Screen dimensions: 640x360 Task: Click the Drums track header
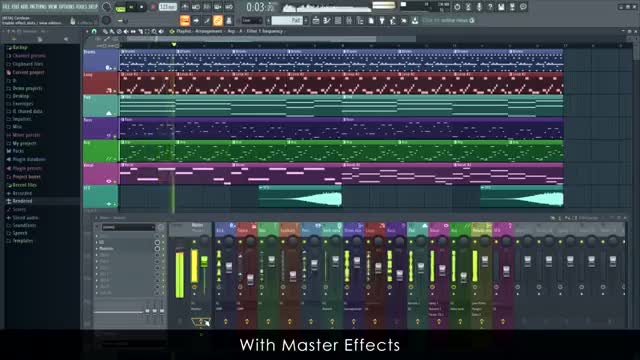click(100, 60)
